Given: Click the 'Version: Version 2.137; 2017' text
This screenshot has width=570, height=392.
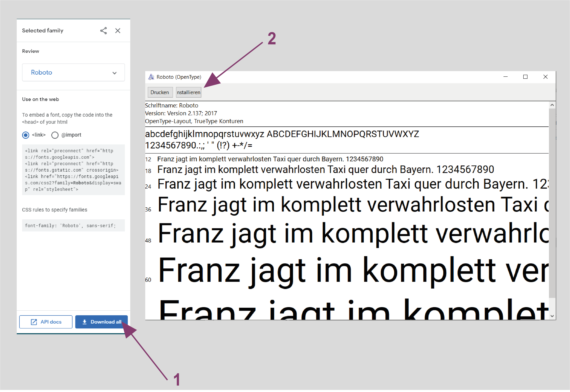Looking at the screenshot, I should pyautogui.click(x=181, y=113).
